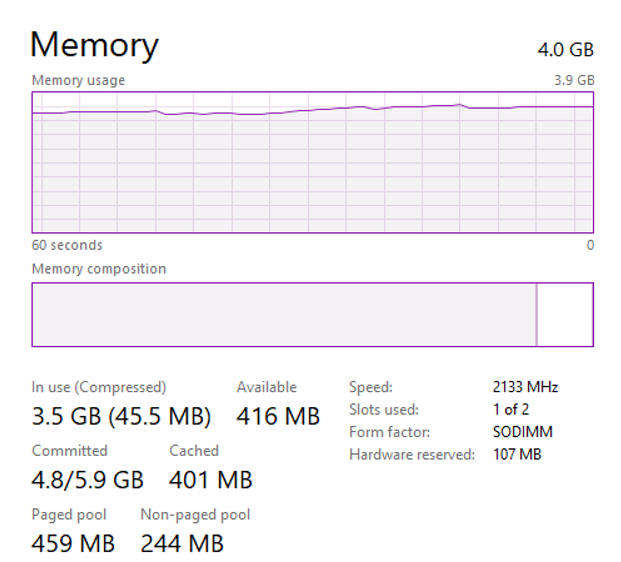Click the Memory composition label
The image size is (621, 562).
click(x=99, y=269)
